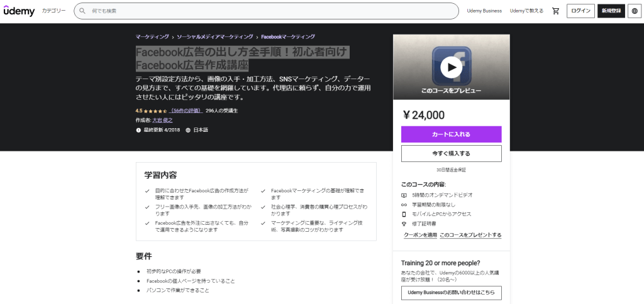Click Training 20 or more people? heading
Image resolution: width=644 pixels, height=304 pixels.
(441, 263)
